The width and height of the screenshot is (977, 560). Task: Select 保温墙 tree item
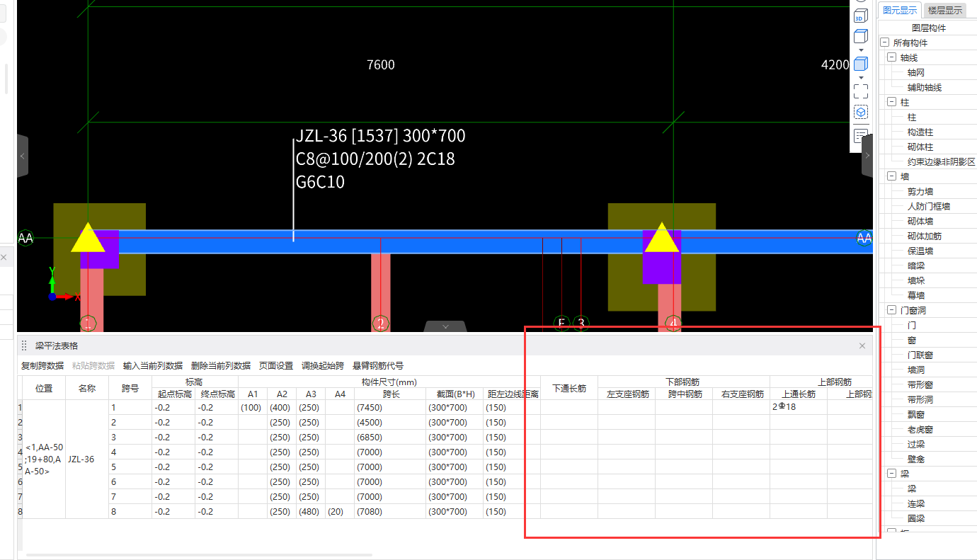920,251
